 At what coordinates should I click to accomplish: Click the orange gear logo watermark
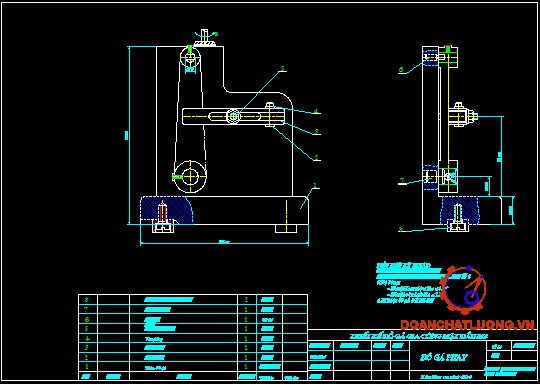point(463,290)
